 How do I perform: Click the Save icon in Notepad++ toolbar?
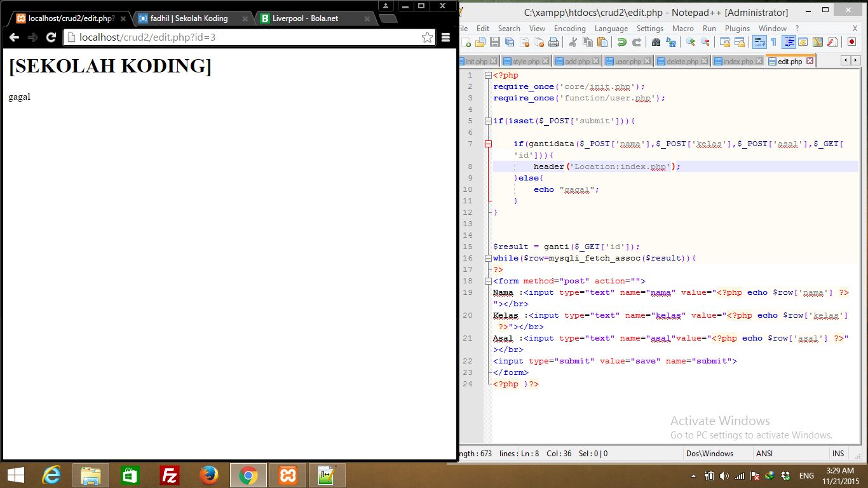click(494, 42)
